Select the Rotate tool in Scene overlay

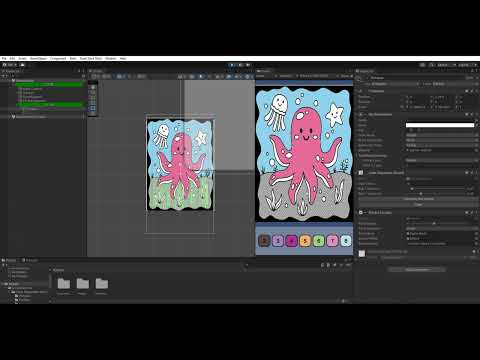click(93, 98)
